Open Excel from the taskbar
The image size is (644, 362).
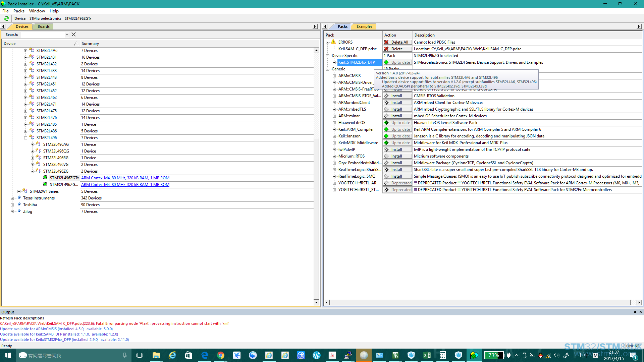pyautogui.click(x=427, y=355)
